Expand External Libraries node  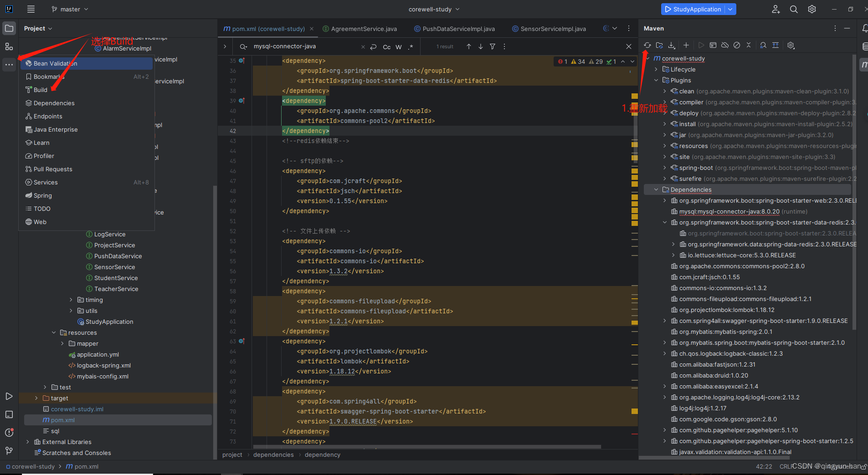pyautogui.click(x=28, y=442)
